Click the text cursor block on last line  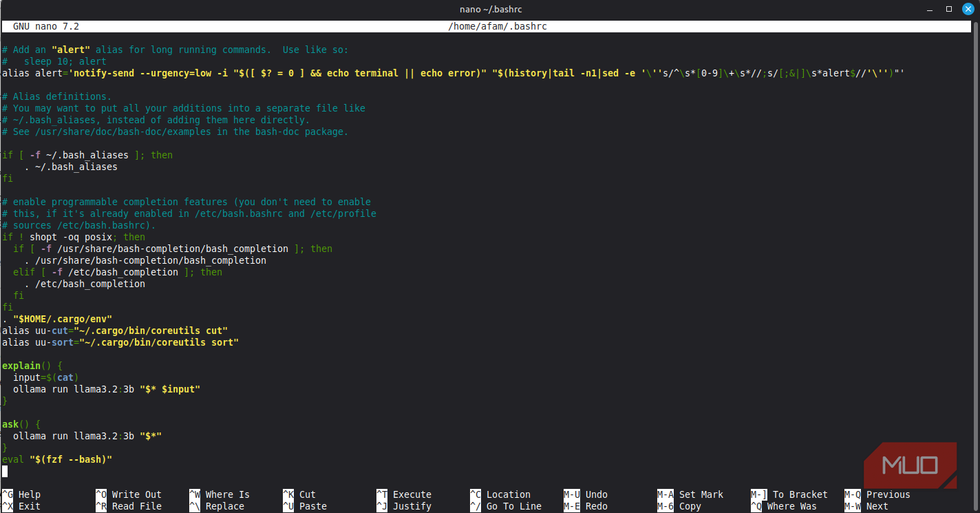[x=5, y=471]
